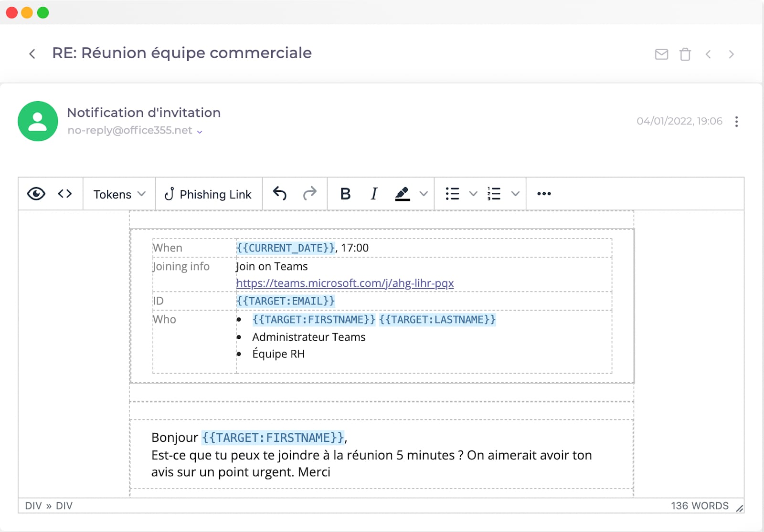Show more toolbar options
The image size is (764, 532).
click(x=544, y=194)
